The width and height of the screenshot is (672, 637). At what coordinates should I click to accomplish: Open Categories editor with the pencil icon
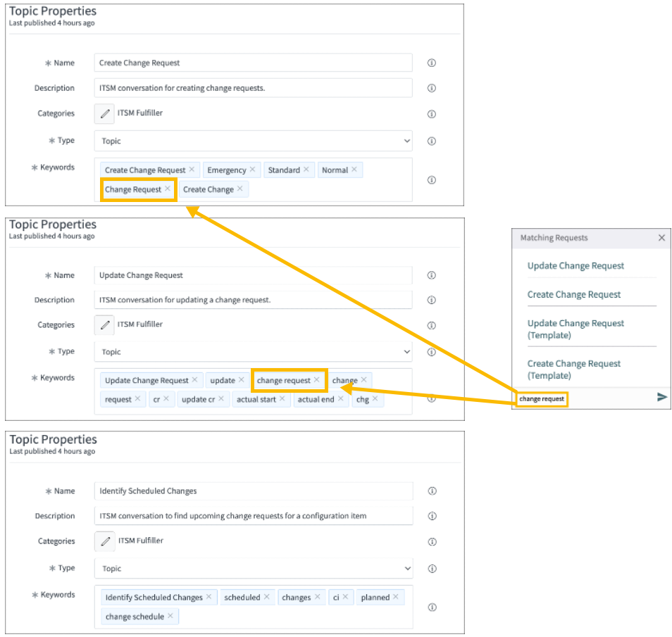point(104,113)
